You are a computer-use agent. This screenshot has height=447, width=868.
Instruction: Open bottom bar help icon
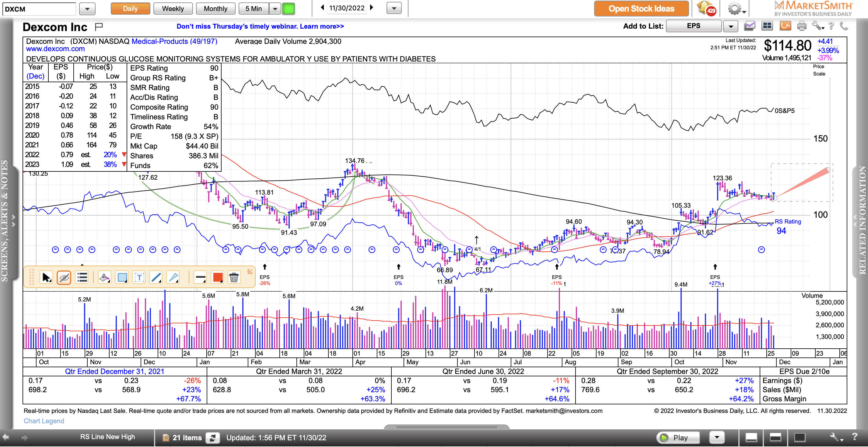(x=854, y=437)
